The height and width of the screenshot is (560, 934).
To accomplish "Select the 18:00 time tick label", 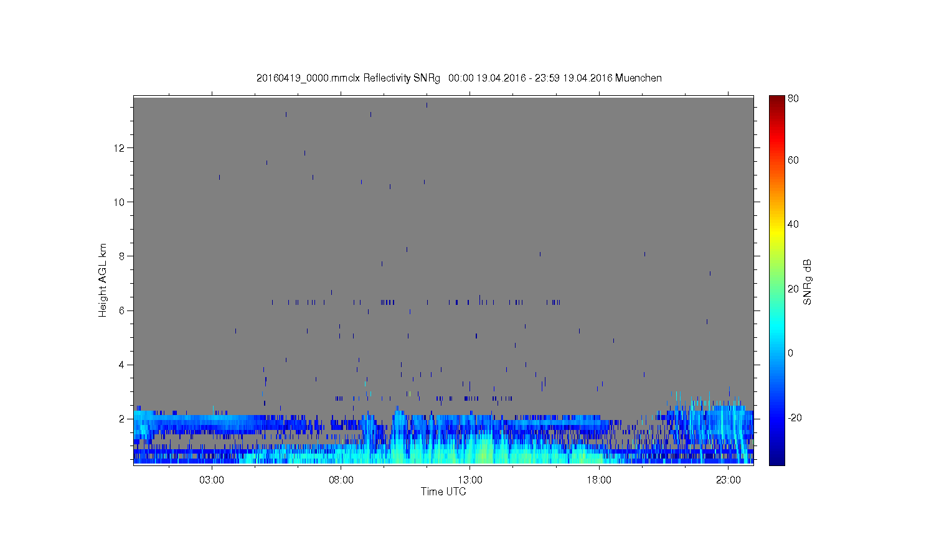I will [x=599, y=480].
